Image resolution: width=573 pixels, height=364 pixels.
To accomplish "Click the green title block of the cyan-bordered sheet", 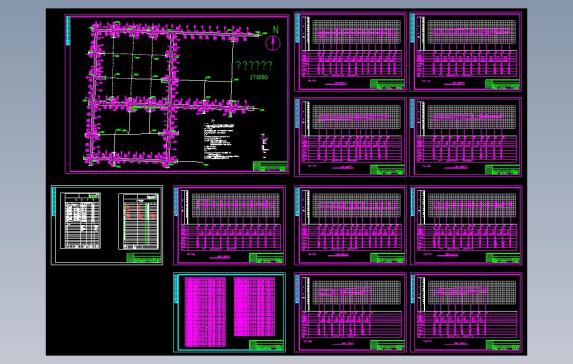I will 266,345.
